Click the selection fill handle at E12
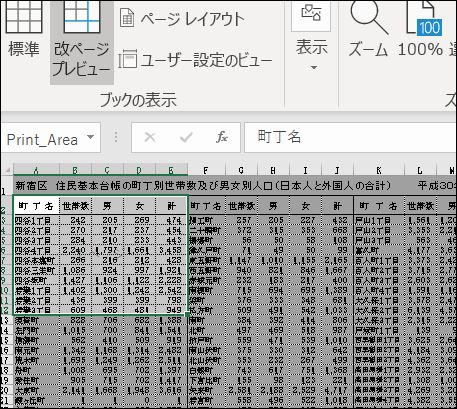The image size is (457, 409). tap(187, 314)
